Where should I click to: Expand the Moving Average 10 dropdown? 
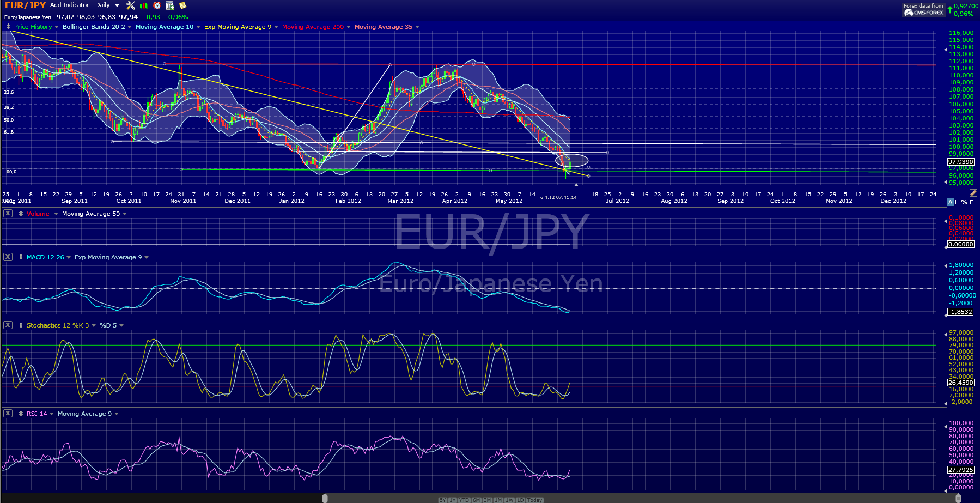198,27
